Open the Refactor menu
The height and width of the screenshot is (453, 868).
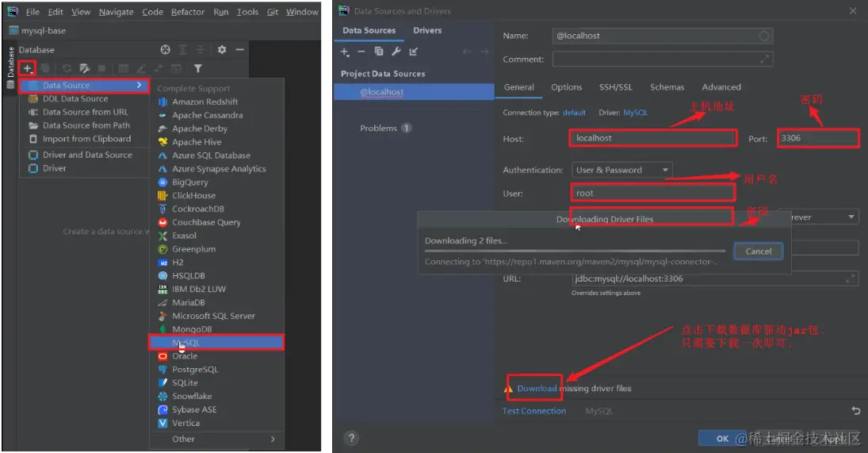[x=188, y=12]
